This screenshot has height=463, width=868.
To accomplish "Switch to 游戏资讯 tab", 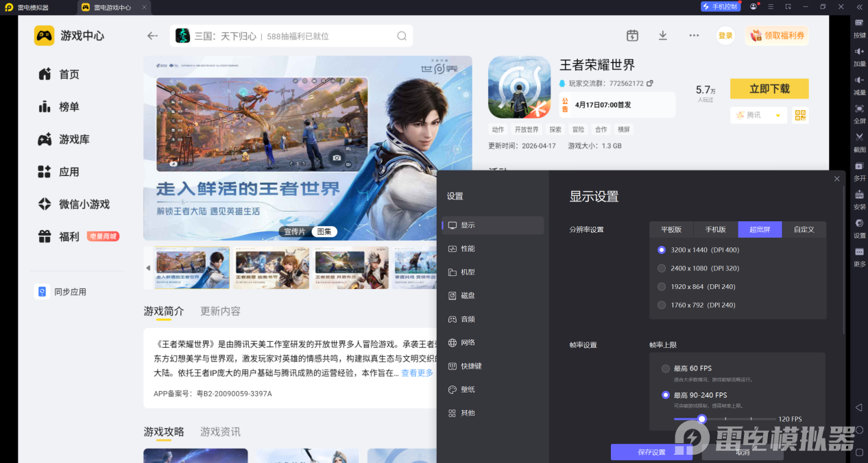I will tap(220, 432).
